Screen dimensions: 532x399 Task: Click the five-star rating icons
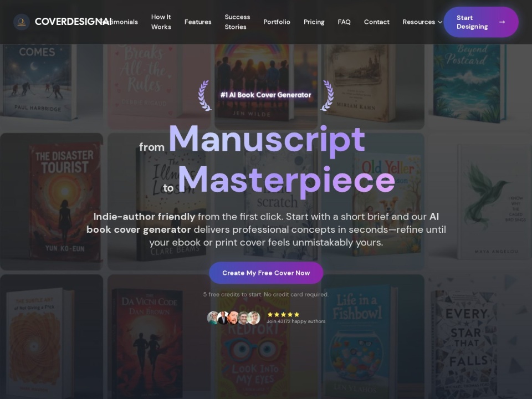coord(283,315)
